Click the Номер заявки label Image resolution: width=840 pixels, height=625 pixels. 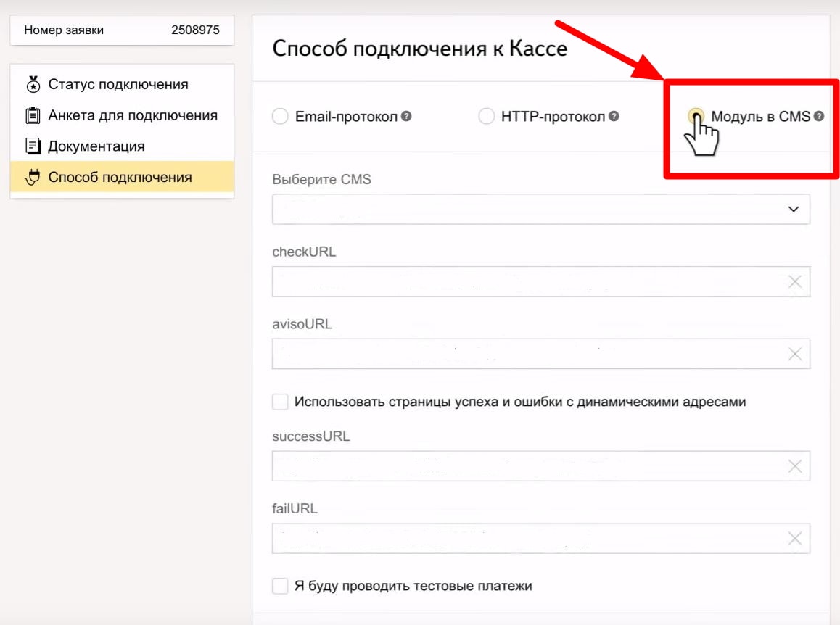coord(64,30)
